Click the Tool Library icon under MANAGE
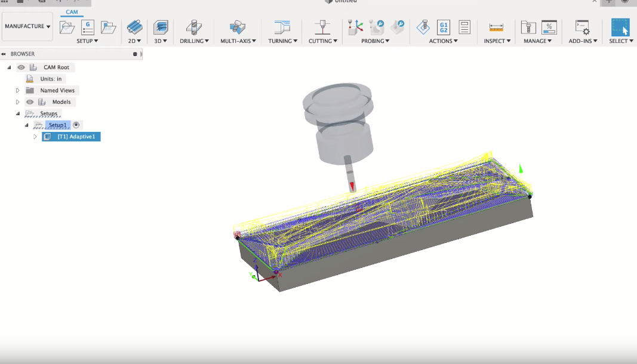The image size is (637, 364). [529, 26]
